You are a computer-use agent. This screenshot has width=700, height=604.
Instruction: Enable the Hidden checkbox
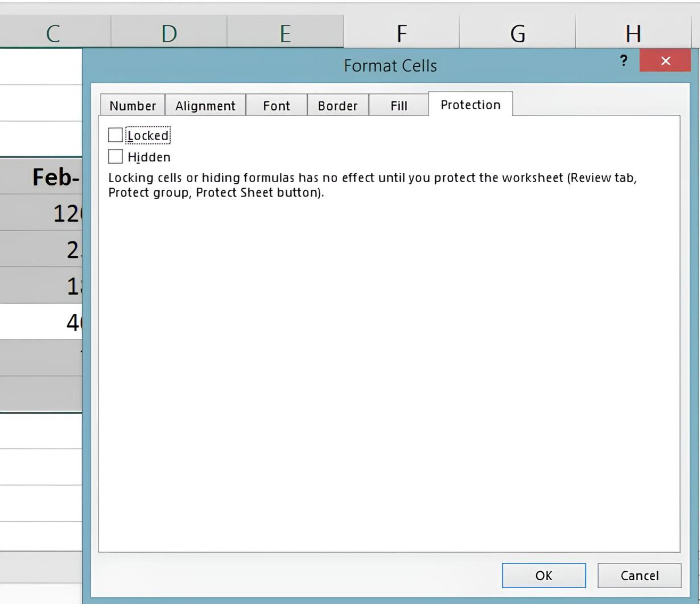115,156
